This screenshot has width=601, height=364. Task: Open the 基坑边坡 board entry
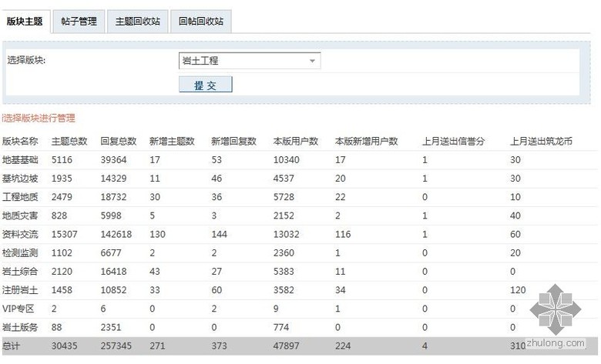coord(20,179)
